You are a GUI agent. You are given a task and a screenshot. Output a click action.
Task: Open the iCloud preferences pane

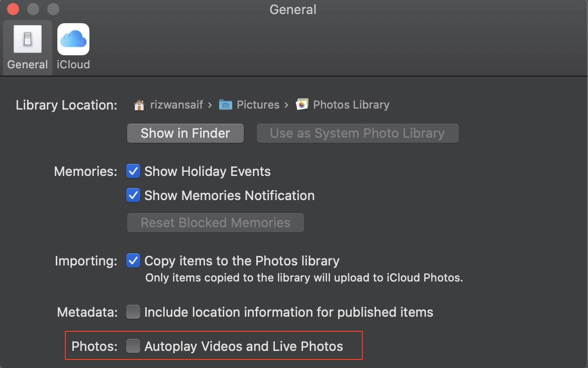pyautogui.click(x=73, y=47)
